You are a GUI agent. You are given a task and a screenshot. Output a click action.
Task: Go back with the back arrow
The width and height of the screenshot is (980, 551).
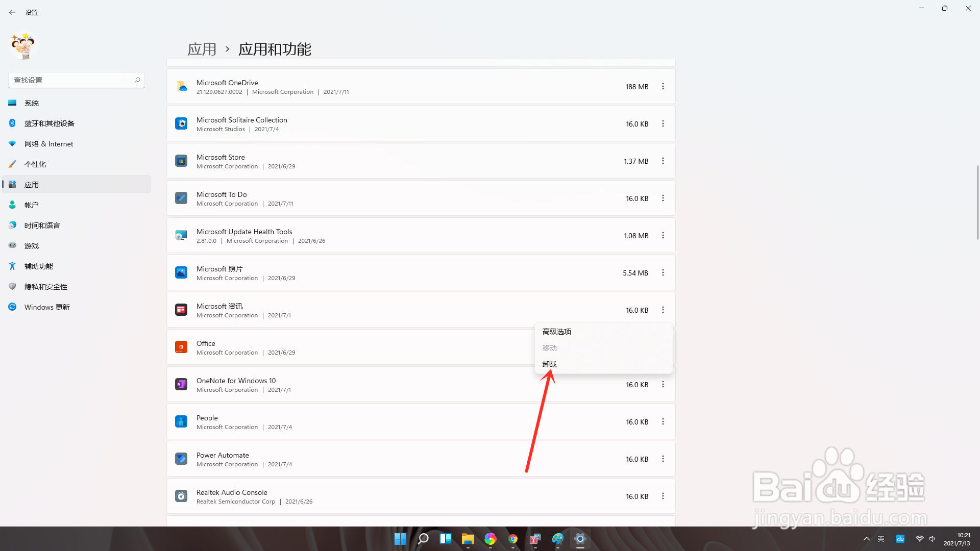(x=12, y=12)
